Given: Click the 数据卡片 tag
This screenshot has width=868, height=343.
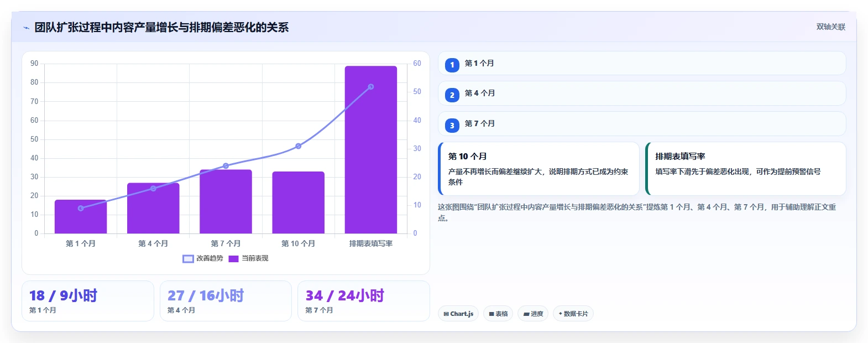Looking at the screenshot, I should point(573,314).
